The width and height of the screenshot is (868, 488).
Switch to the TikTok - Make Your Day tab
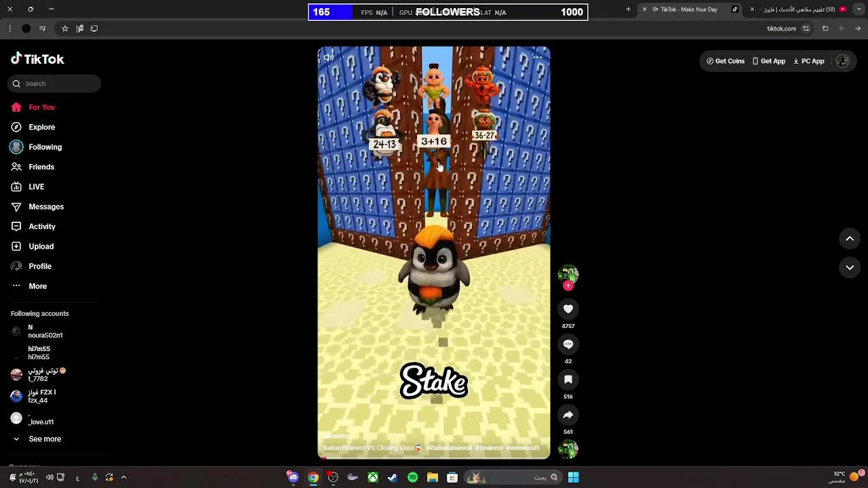coord(689,9)
